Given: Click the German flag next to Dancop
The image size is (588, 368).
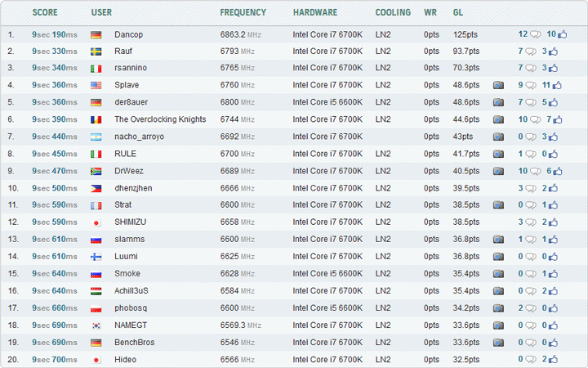Looking at the screenshot, I should tap(96, 34).
